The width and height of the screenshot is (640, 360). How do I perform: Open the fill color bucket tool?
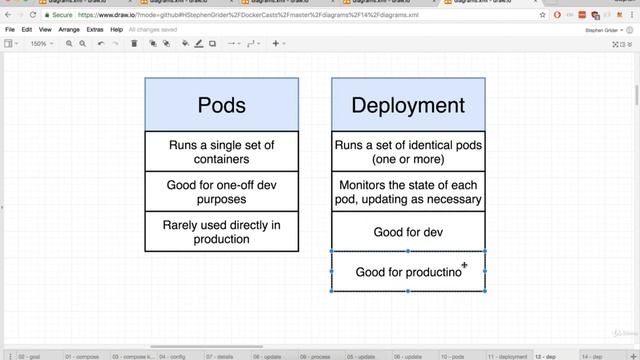(x=185, y=44)
